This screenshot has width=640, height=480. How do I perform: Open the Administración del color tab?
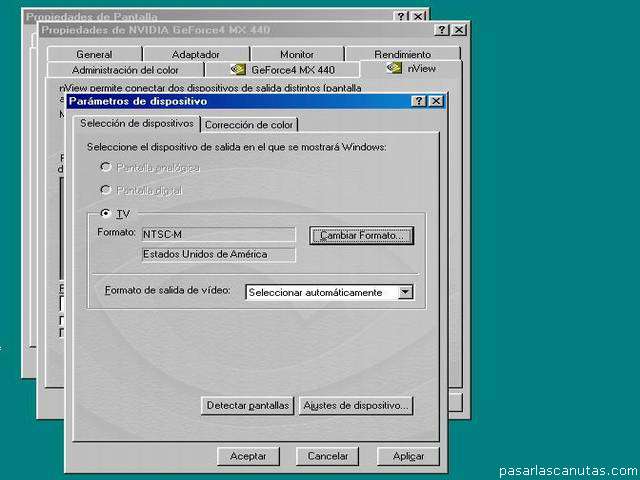(125, 70)
